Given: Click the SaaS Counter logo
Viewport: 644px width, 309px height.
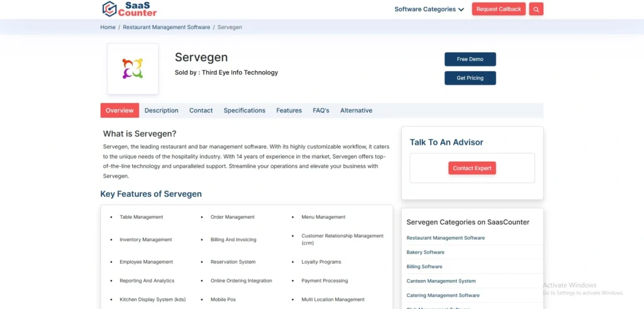Looking at the screenshot, I should point(130,9).
